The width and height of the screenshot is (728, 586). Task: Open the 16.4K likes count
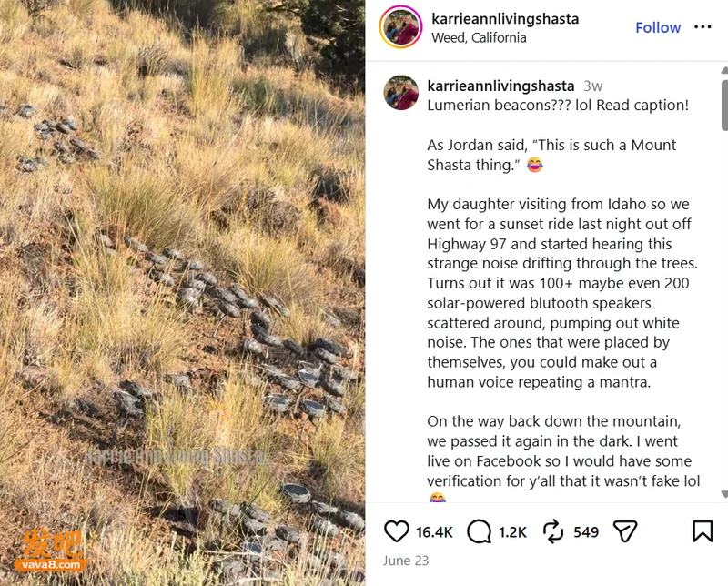point(434,531)
